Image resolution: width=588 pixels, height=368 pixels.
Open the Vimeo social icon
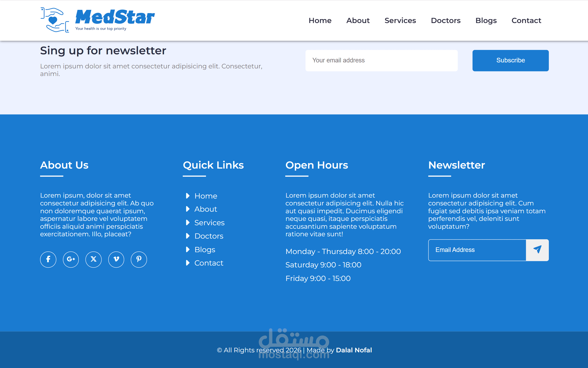pos(116,259)
